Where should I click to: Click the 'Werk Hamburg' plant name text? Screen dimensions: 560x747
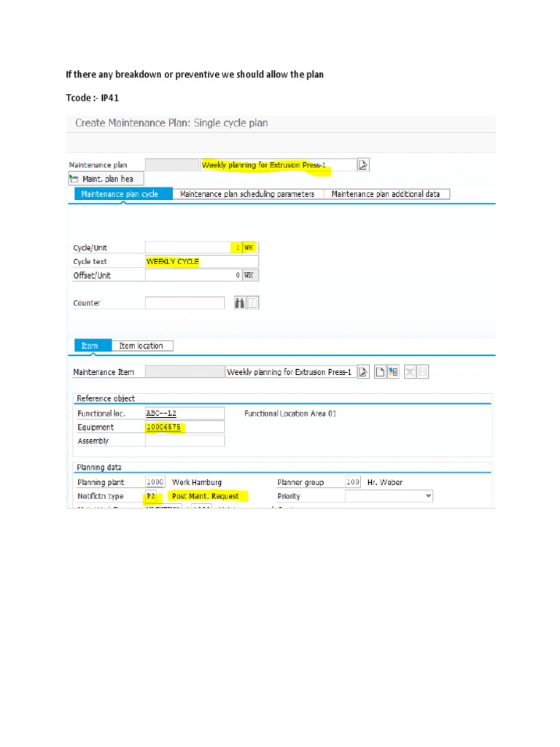pos(197,482)
